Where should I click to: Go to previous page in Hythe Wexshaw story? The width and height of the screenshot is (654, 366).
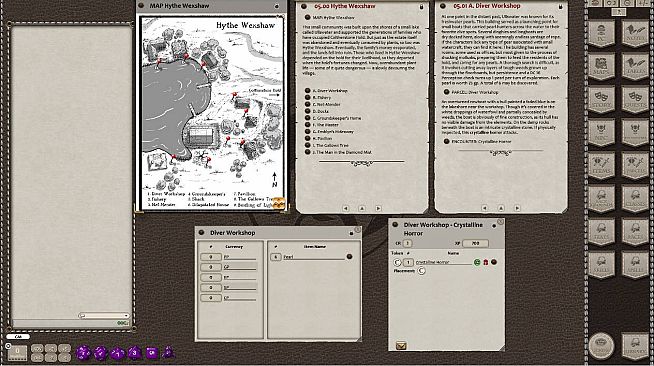tap(345, 208)
